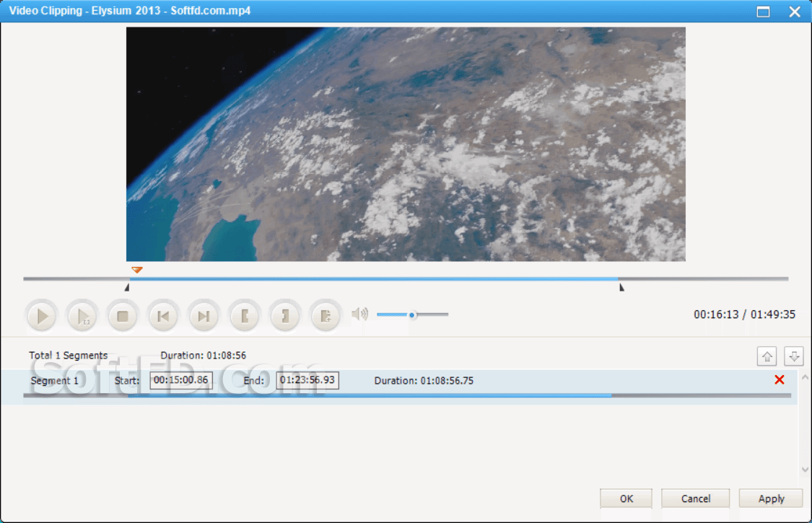Adjust the volume slider knob
The width and height of the screenshot is (812, 523).
(x=412, y=315)
